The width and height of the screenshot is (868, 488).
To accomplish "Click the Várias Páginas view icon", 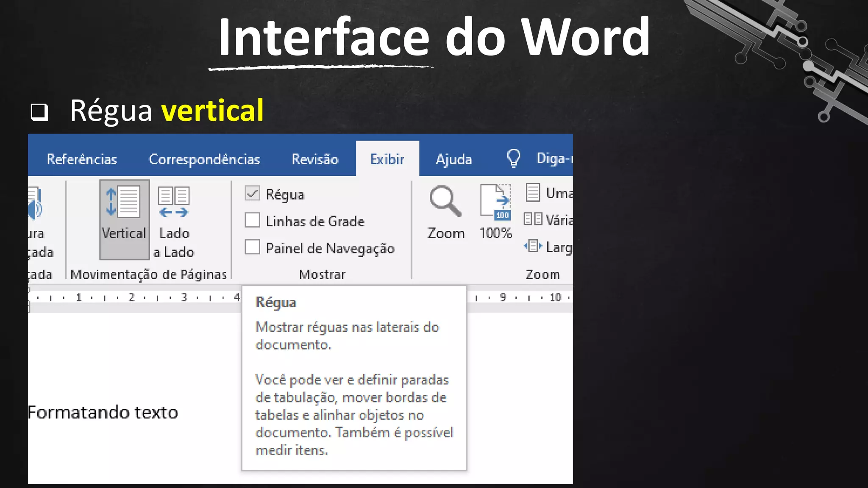I will 533,219.
